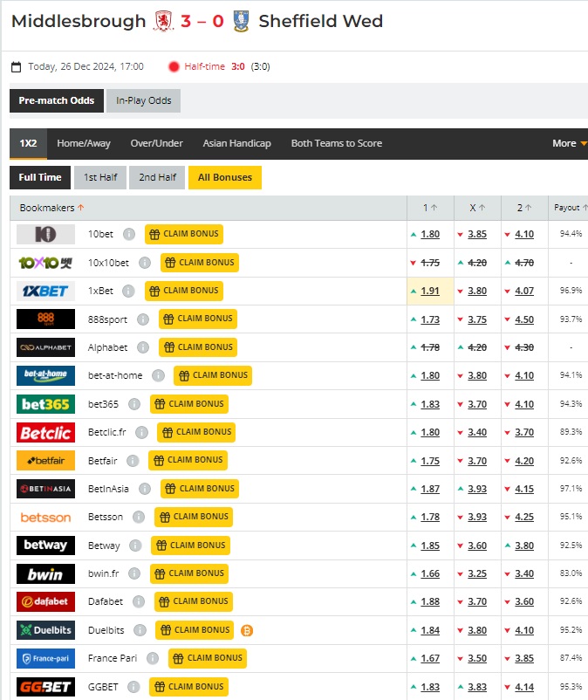Click the betway logo in bookmaker list
Viewport: 588px width, 700px height.
[45, 546]
